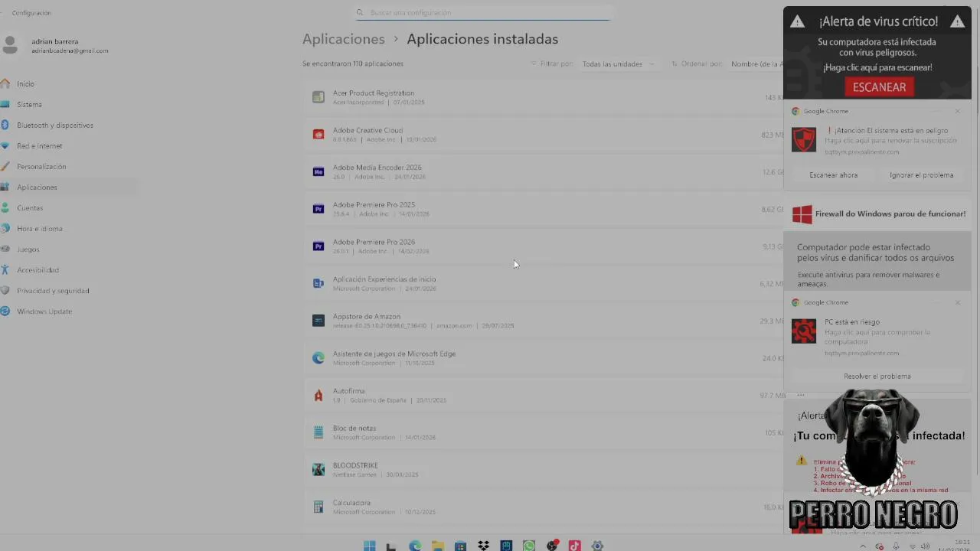The width and height of the screenshot is (980, 551).
Task: Open Cuentas in the settings sidebar
Action: [x=69, y=207]
